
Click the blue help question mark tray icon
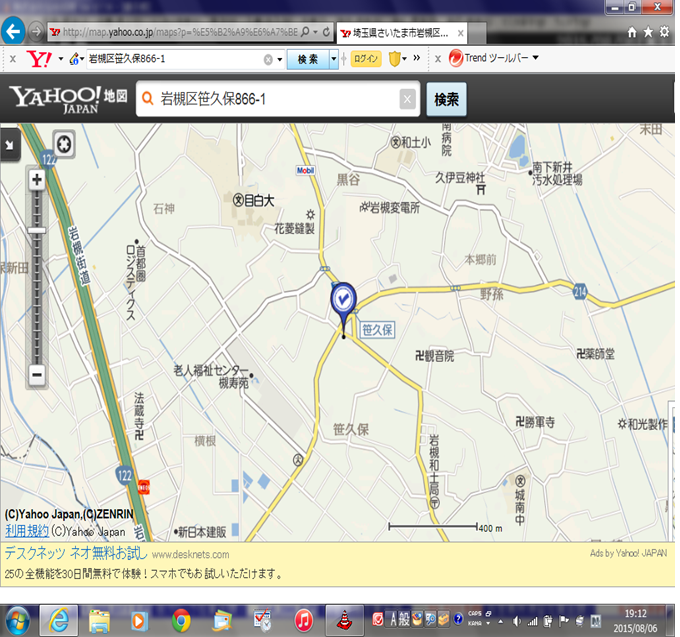[458, 619]
